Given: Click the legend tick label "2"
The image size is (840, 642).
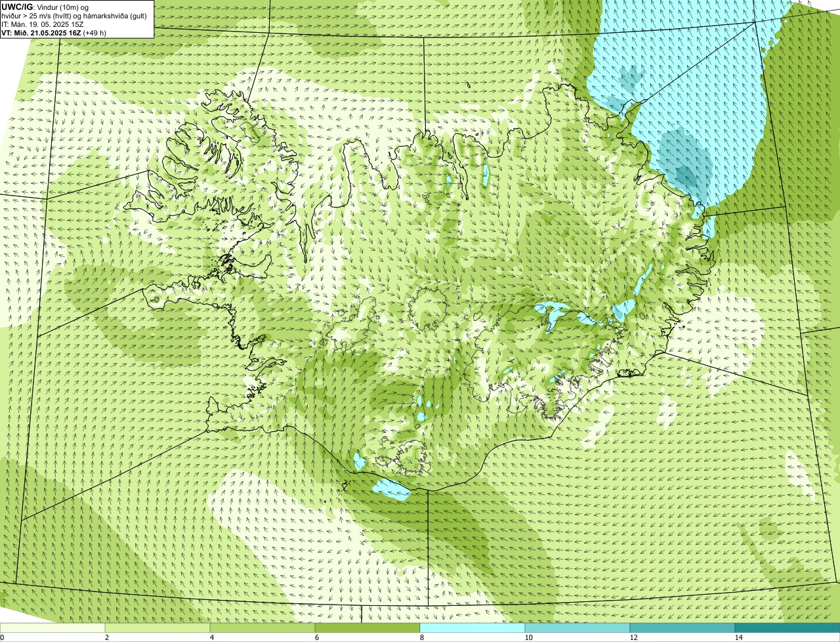Looking at the screenshot, I should coord(106,637).
